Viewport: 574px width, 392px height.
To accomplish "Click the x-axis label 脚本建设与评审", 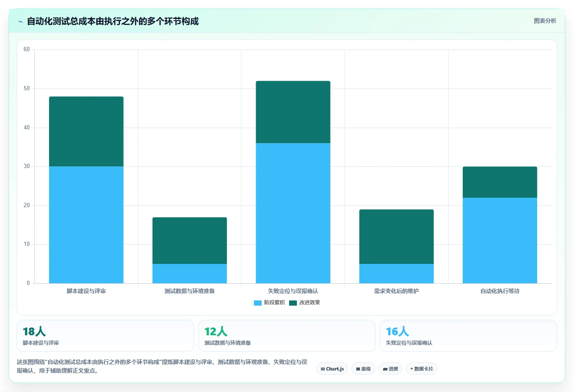I will (86, 291).
